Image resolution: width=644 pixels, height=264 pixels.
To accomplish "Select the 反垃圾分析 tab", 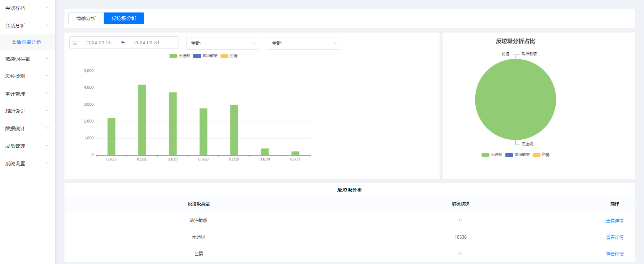I will [124, 18].
